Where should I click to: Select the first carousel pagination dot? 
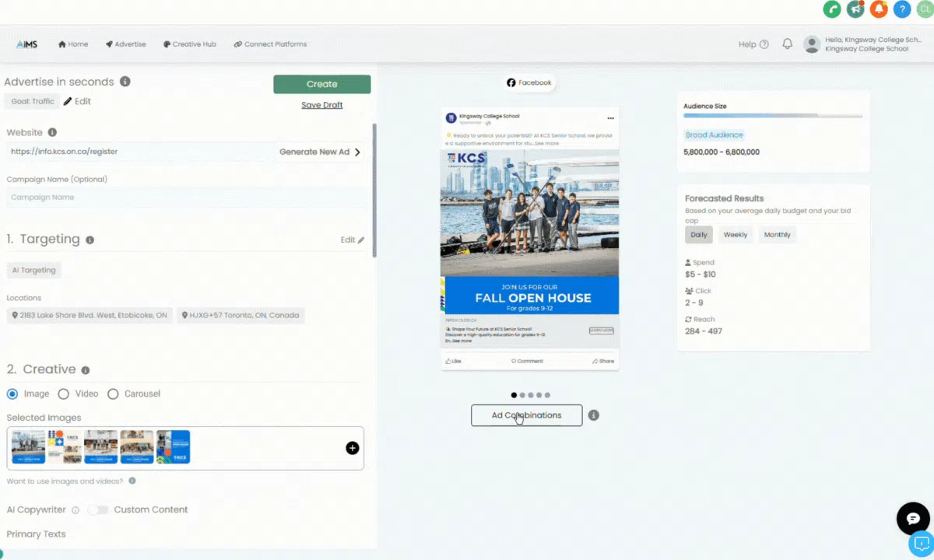[514, 395]
